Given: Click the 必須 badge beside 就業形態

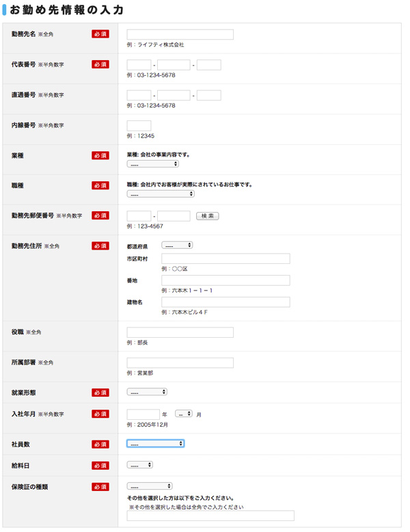Looking at the screenshot, I should click(100, 393).
